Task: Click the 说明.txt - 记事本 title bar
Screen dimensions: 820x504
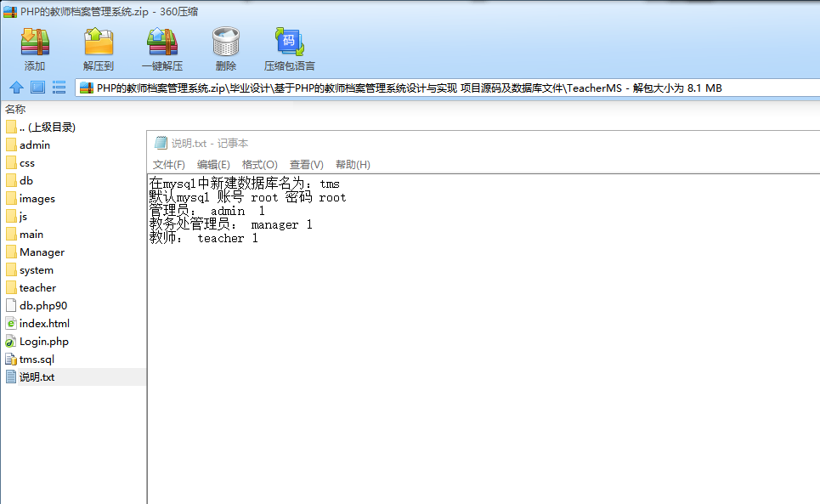Action: 484,143
